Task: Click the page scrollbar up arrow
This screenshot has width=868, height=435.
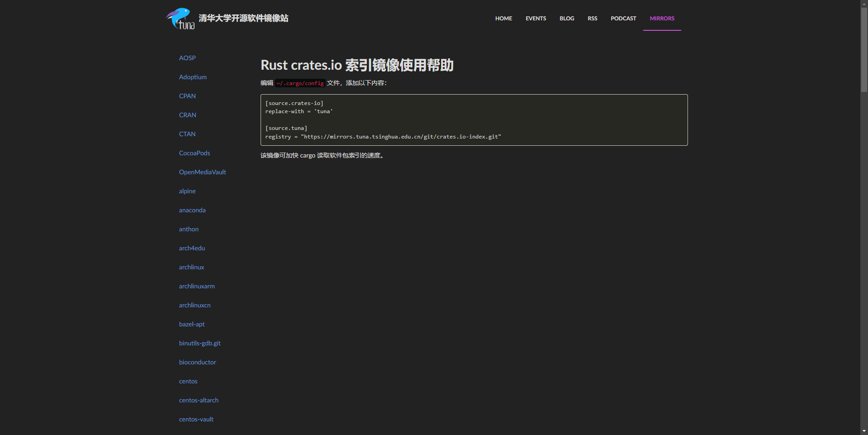Action: pyautogui.click(x=864, y=4)
